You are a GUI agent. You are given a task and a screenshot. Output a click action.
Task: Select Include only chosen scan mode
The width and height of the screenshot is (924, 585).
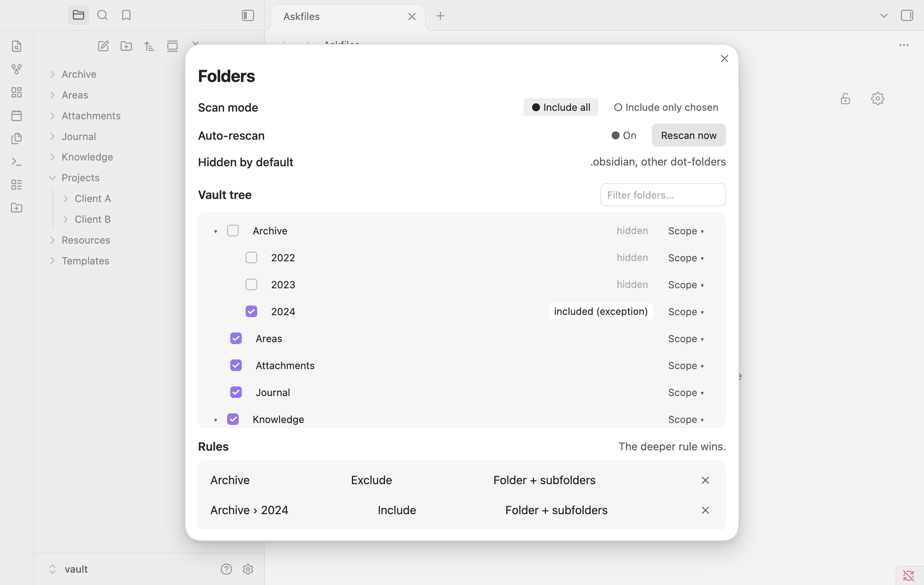point(666,107)
